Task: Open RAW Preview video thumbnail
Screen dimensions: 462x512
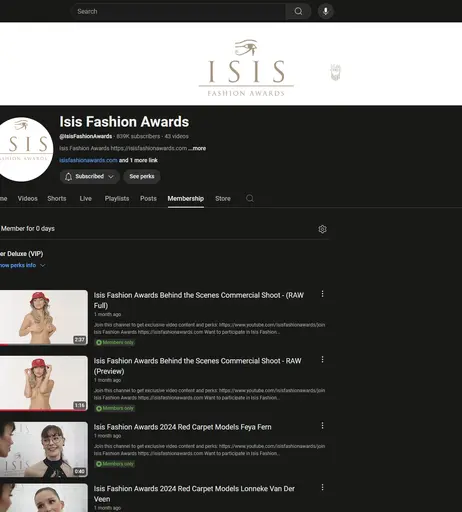Action: tap(44, 383)
